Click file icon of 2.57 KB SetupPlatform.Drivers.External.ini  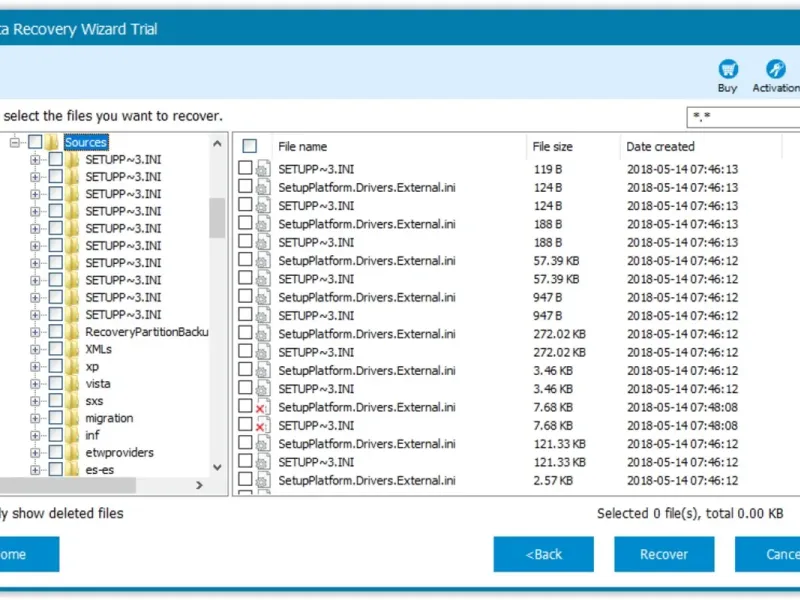coord(263,481)
